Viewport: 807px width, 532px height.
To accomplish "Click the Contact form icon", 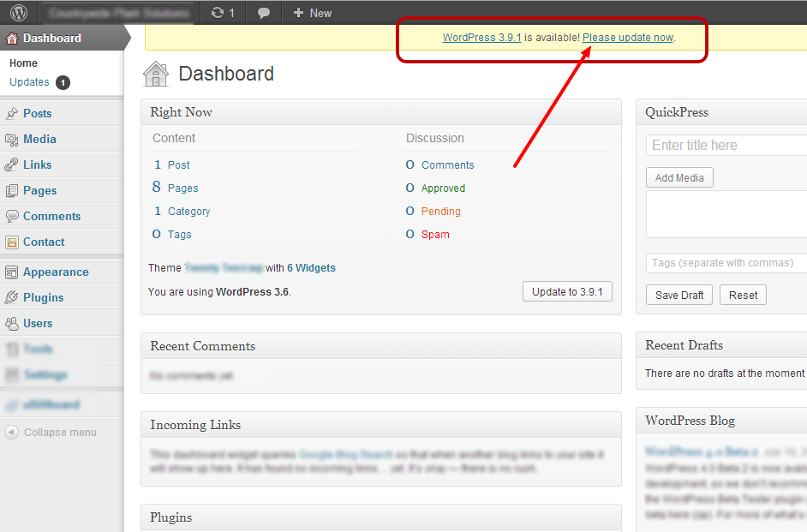I will 11,242.
